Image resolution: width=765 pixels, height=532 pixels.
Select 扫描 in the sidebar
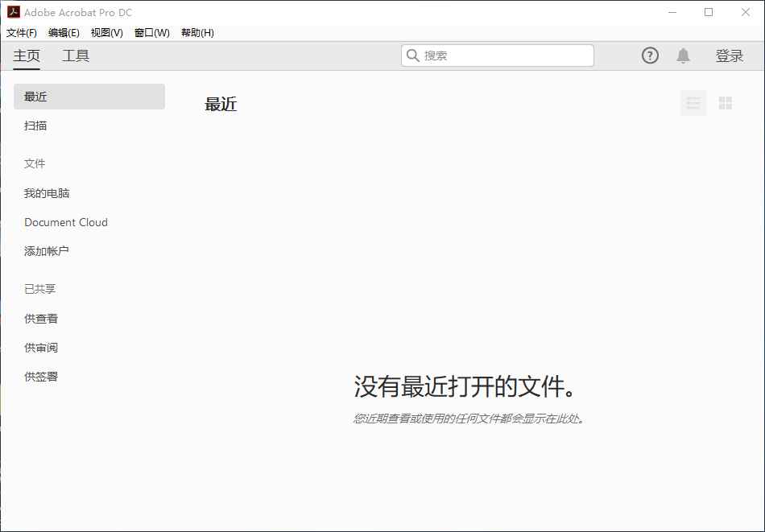click(35, 126)
